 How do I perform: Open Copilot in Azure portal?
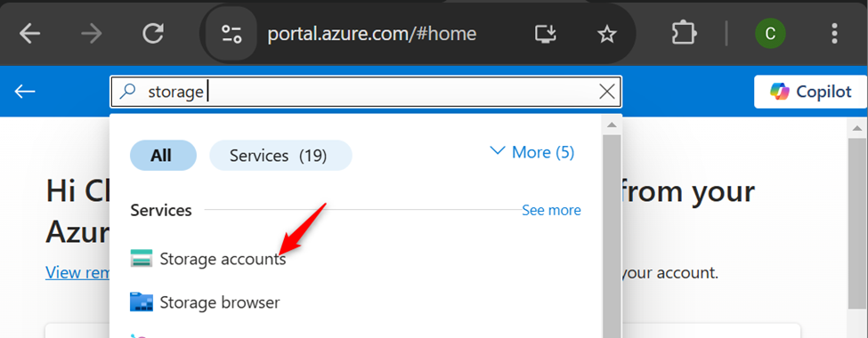810,92
